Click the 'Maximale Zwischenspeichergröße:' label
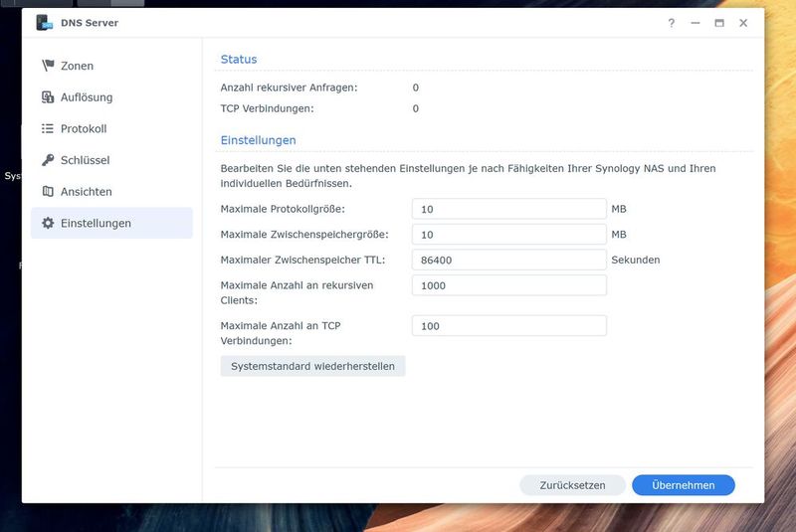This screenshot has width=796, height=532. tap(304, 235)
